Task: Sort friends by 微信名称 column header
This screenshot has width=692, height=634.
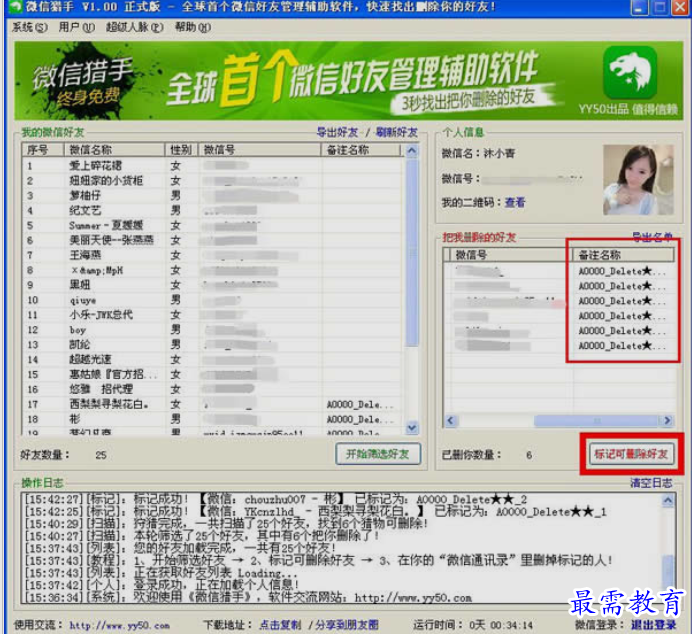Action: [114, 150]
